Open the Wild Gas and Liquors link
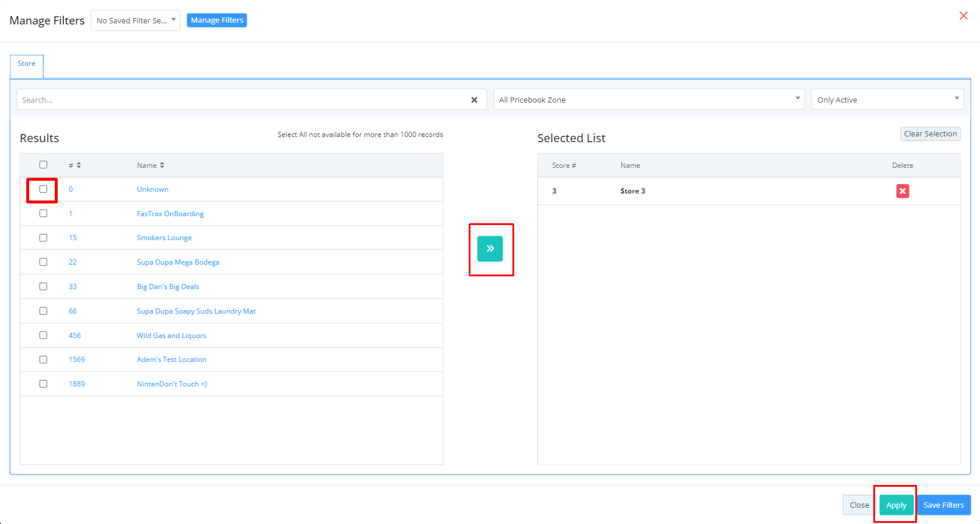Screen dimensions: 980x524 (x=171, y=336)
